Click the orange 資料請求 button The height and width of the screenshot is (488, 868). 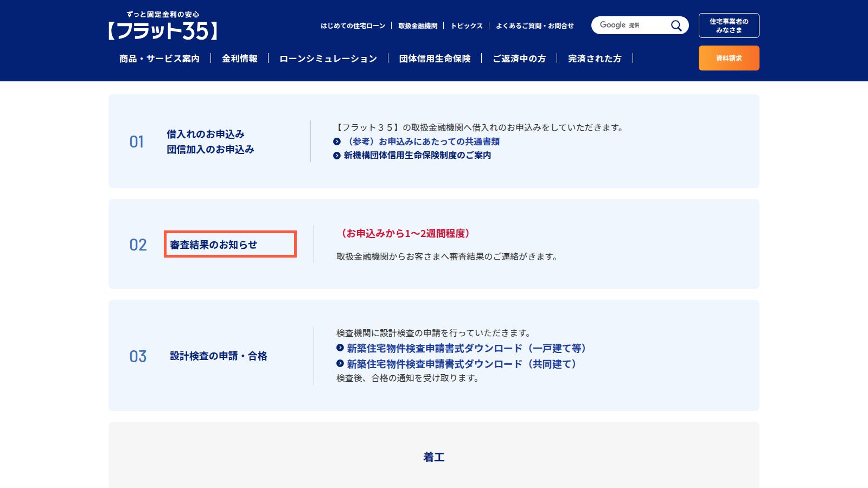729,58
